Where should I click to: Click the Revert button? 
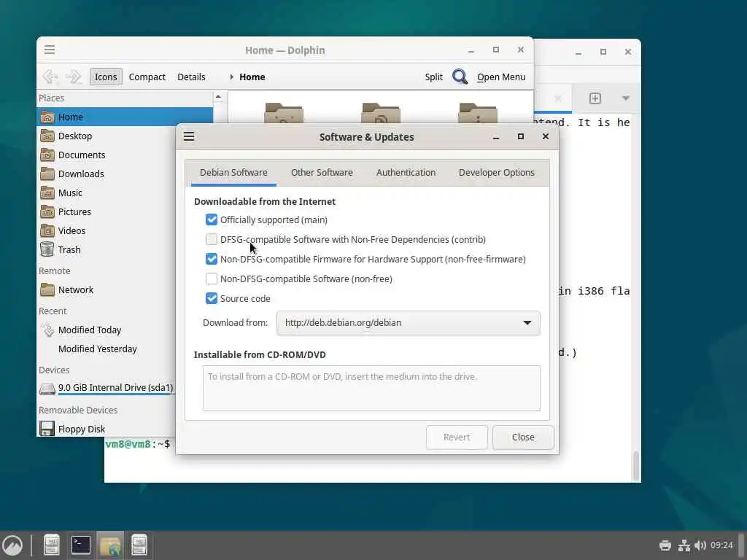tap(457, 437)
